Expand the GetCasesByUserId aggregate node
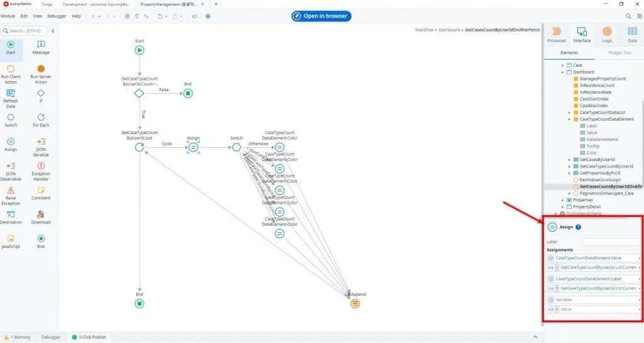The height and width of the screenshot is (343, 644). pos(569,160)
